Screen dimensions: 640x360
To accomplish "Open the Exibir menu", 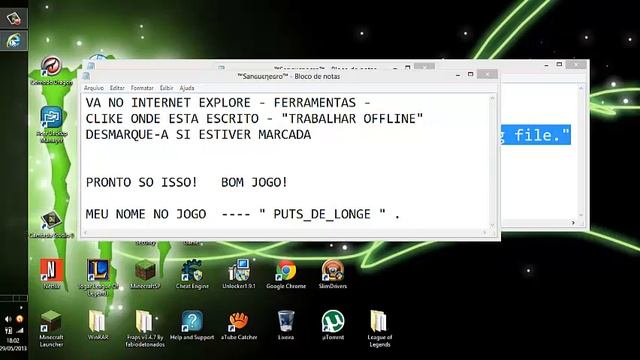I will (166, 88).
